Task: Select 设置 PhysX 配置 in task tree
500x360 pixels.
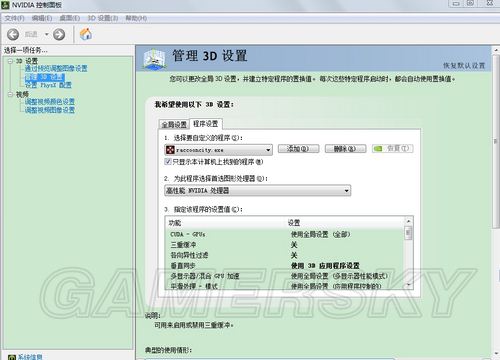Action: (48, 85)
